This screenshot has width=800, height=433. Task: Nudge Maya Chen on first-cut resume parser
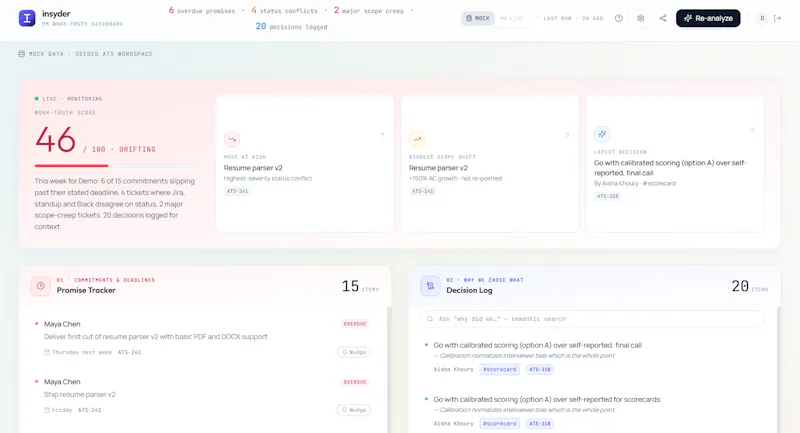[354, 352]
